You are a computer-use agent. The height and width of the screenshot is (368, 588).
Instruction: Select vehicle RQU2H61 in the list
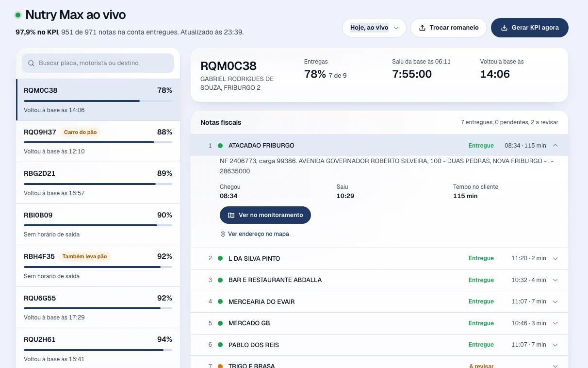pos(98,349)
